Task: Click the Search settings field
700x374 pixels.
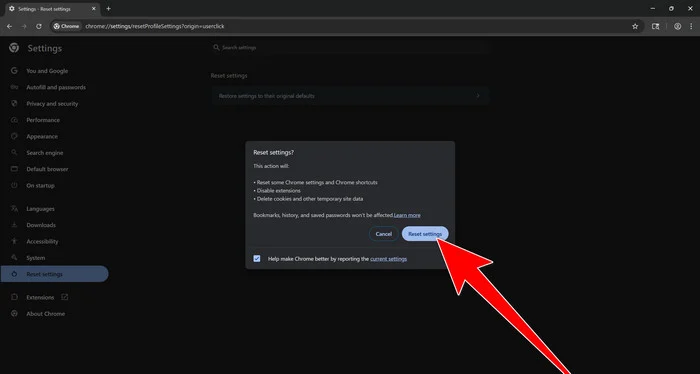Action: click(x=350, y=47)
